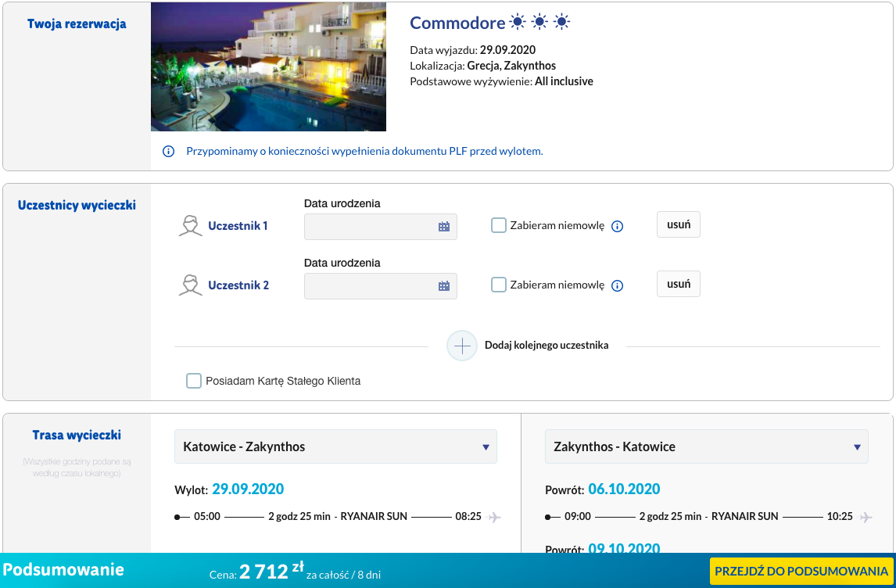Viewport: 896px width, 588px height.
Task: Click the Uczestnik 1 person avatar icon
Action: point(190,226)
